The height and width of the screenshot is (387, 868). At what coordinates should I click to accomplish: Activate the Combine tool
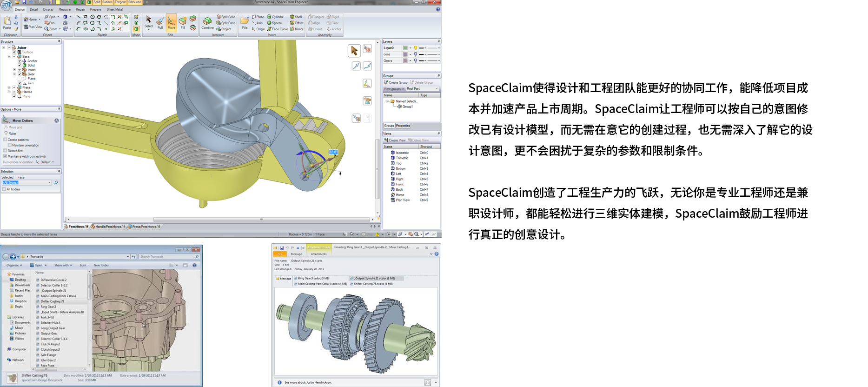[207, 22]
